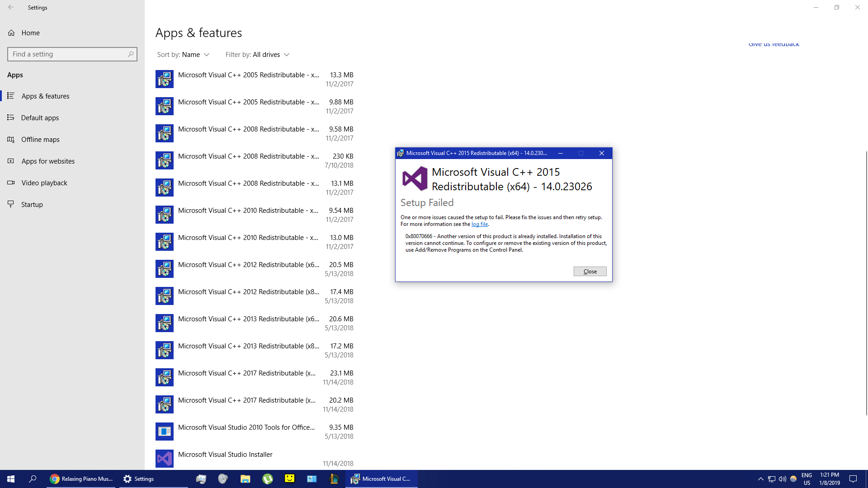The width and height of the screenshot is (868, 488).
Task: Open the Windows Start menu
Action: click(x=11, y=479)
